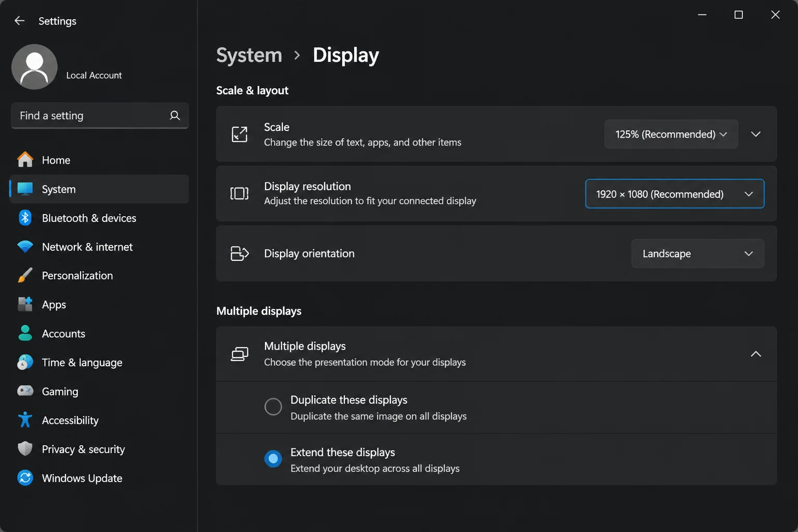
Task: Open Windows Update page
Action: [100, 478]
